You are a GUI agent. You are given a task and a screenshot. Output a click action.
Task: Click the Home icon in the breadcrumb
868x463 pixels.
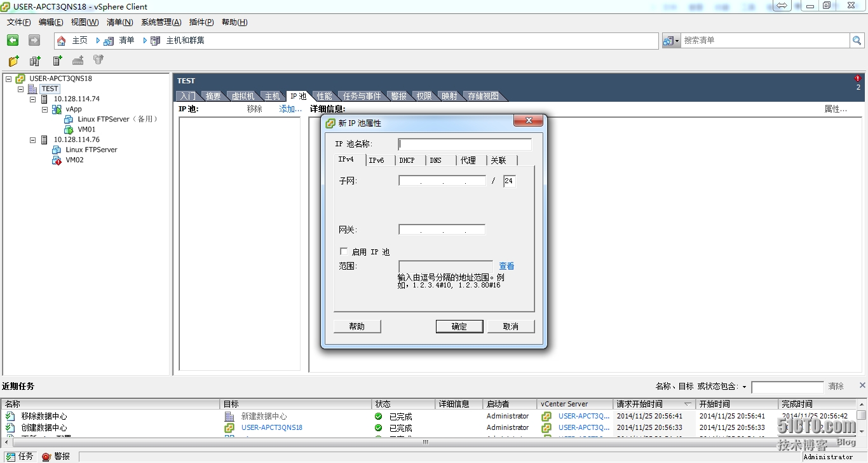(62, 41)
